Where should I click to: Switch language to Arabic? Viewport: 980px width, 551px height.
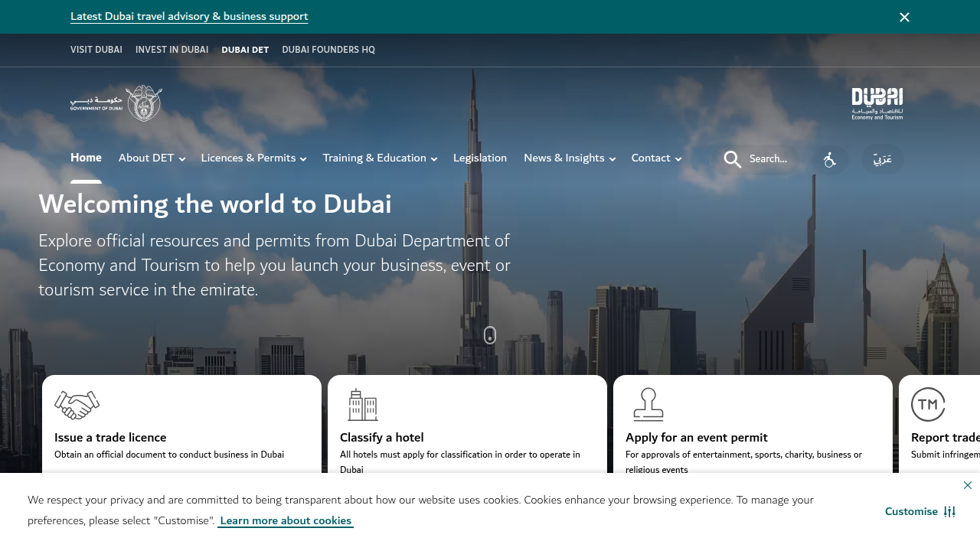[882, 159]
